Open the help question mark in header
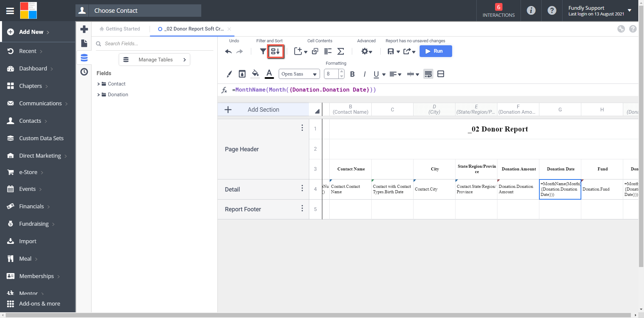The width and height of the screenshot is (644, 318). click(x=552, y=10)
